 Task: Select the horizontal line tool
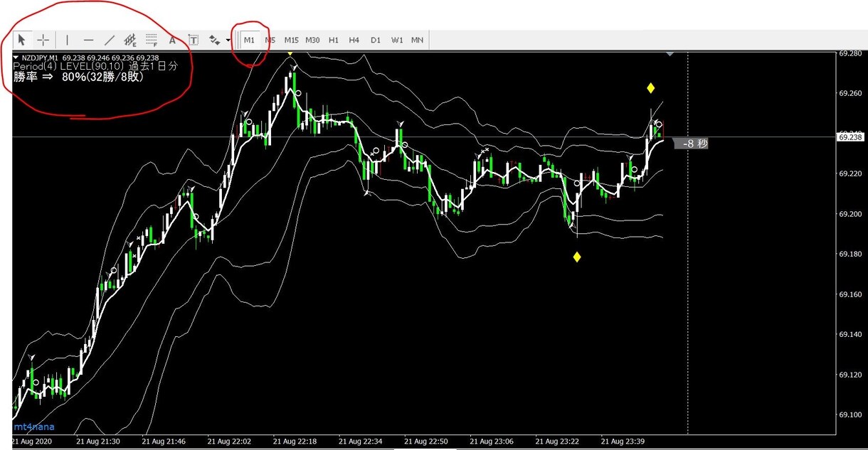point(88,40)
